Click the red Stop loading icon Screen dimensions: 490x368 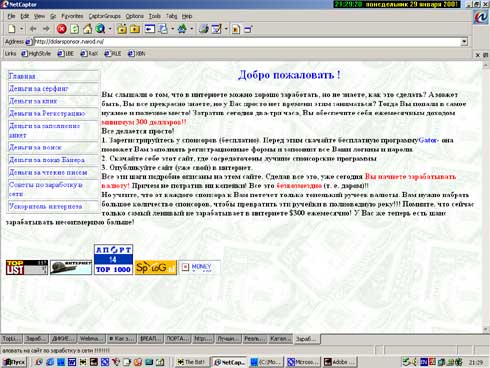tap(61, 29)
